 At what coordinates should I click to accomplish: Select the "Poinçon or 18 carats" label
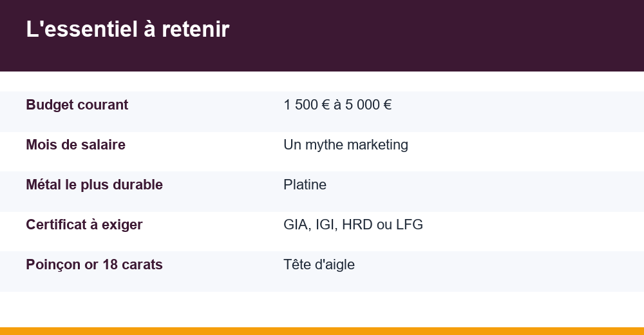point(94,264)
